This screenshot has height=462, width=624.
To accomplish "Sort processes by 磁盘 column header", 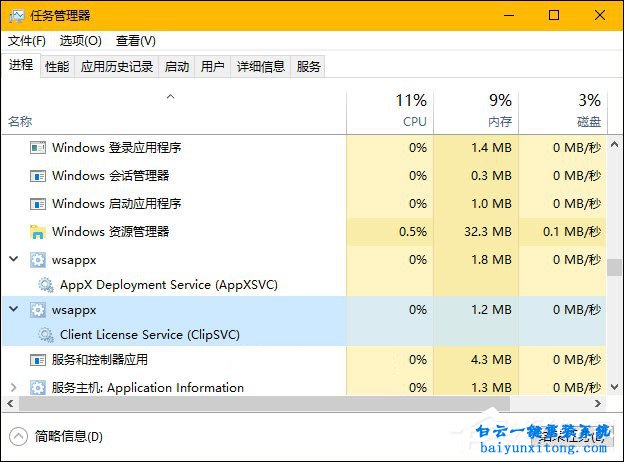I will pos(563,113).
